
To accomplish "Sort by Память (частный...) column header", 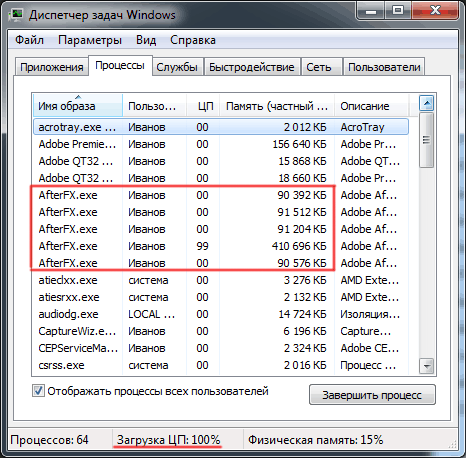I will 277,106.
